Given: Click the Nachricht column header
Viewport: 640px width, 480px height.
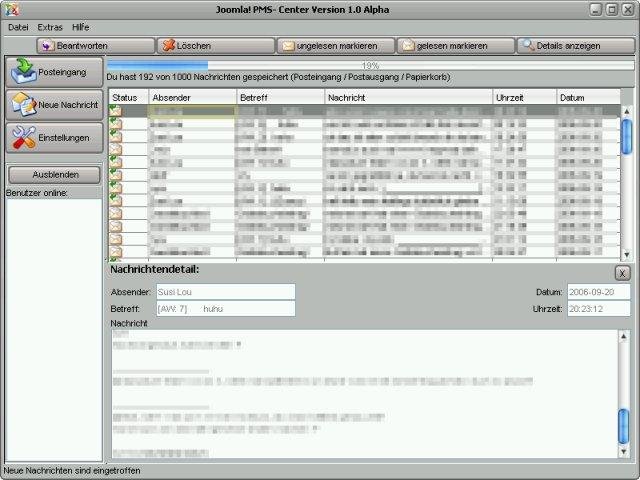Looking at the screenshot, I should 409,98.
